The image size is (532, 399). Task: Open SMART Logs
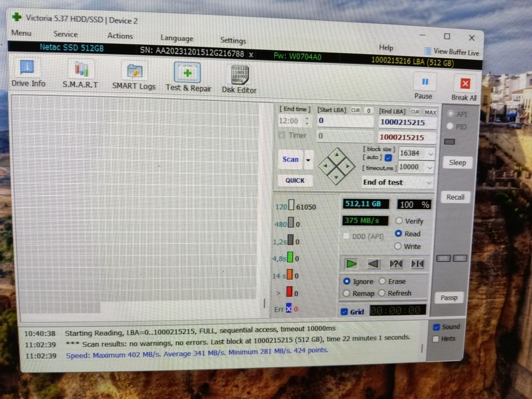coord(133,76)
